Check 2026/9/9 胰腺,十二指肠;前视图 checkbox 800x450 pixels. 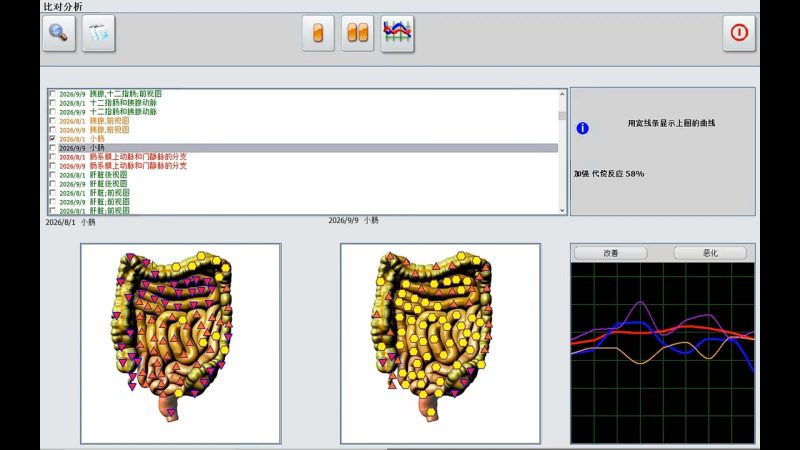(53, 94)
